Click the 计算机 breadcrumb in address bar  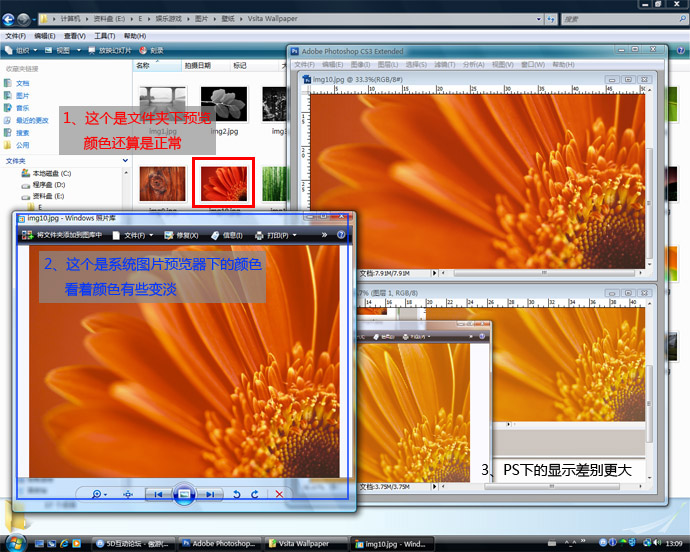tap(70, 19)
